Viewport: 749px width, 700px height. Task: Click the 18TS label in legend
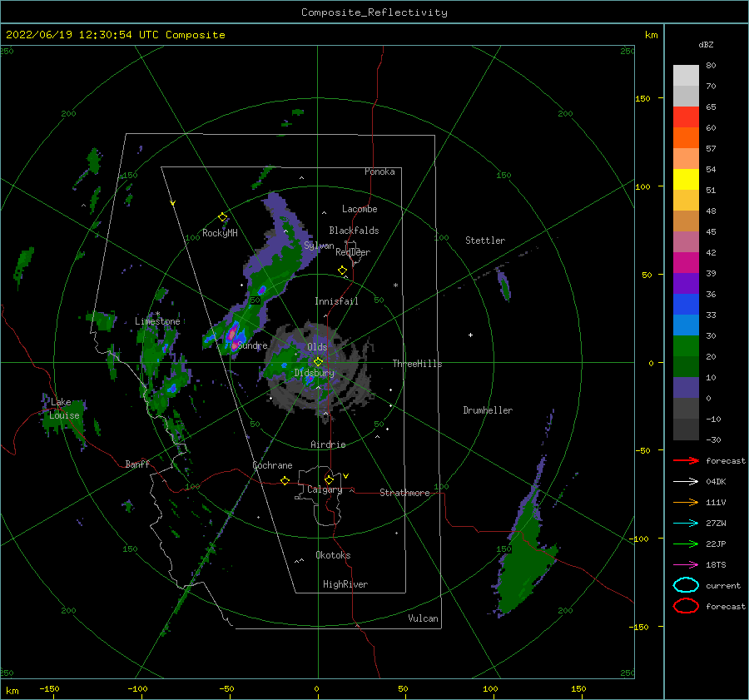[x=716, y=565]
